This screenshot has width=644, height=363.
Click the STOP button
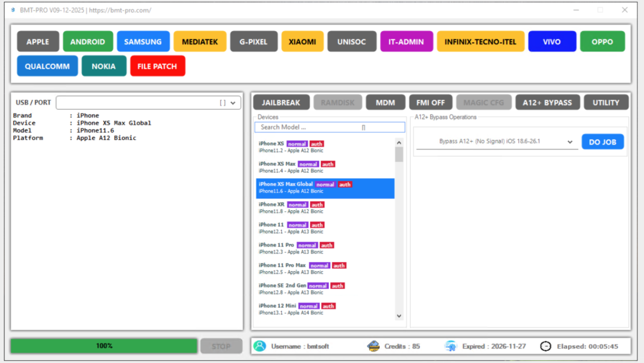(221, 347)
